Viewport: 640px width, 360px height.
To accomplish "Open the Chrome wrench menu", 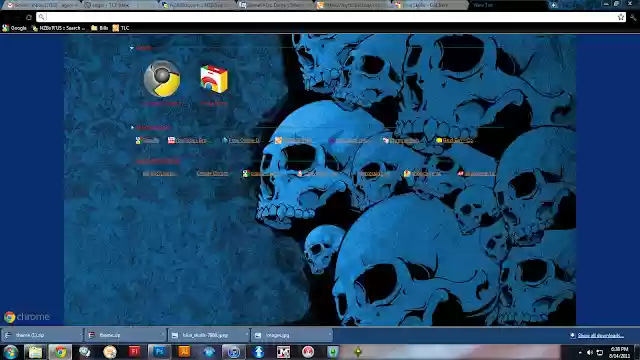I will coord(633,17).
